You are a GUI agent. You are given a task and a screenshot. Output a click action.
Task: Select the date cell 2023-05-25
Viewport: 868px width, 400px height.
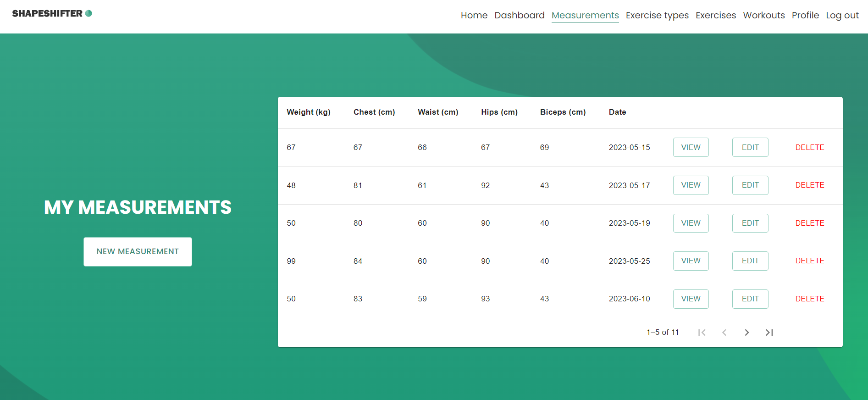(x=630, y=261)
